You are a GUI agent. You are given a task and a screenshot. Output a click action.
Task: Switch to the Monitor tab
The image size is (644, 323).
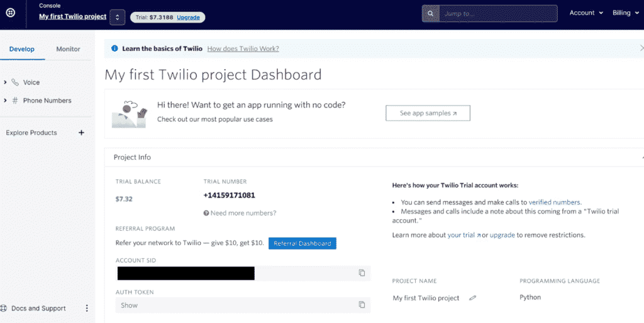68,49
